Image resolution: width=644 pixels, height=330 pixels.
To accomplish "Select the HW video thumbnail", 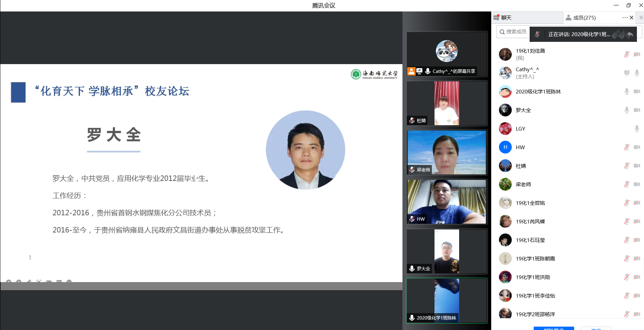I will click(x=447, y=202).
